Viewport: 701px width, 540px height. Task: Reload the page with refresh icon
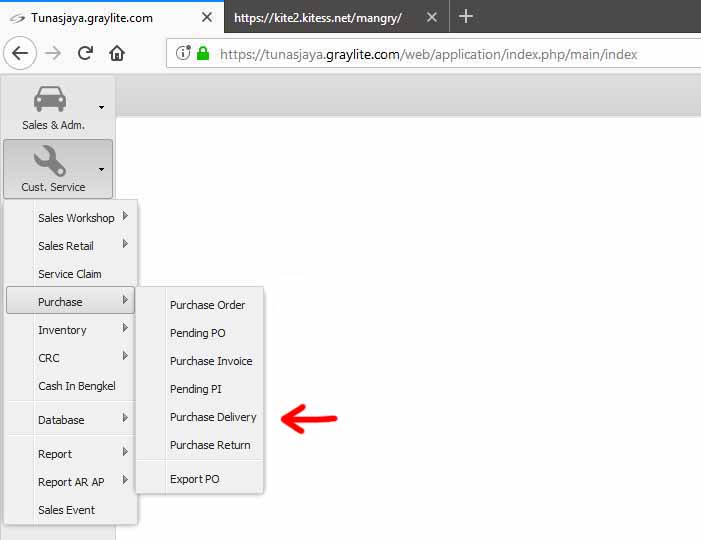(86, 54)
